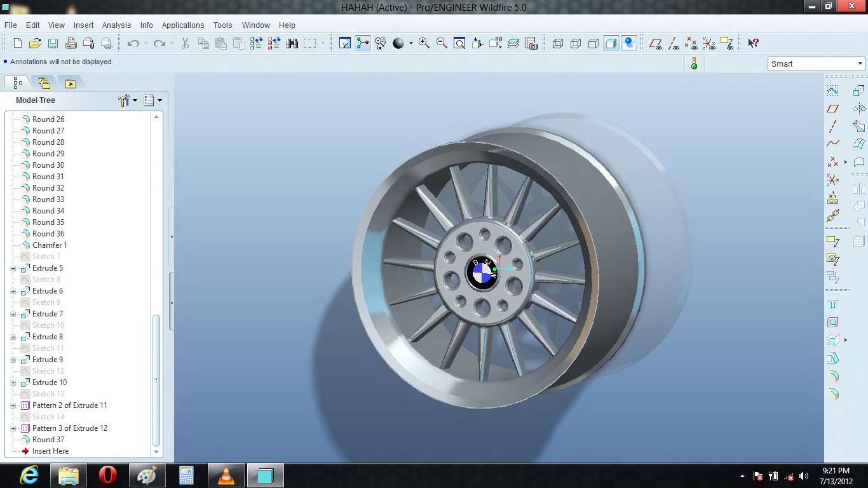Expand the Extrude 8 tree node
This screenshot has height=488, width=868.
[13, 337]
